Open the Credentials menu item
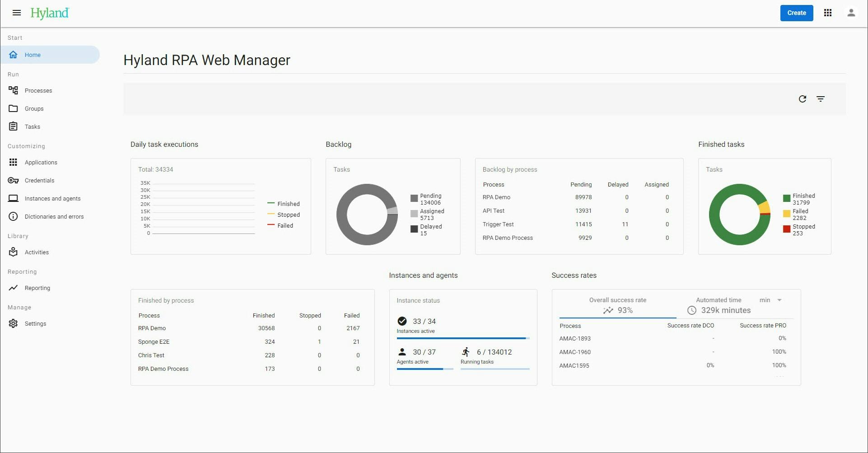 click(x=50, y=180)
